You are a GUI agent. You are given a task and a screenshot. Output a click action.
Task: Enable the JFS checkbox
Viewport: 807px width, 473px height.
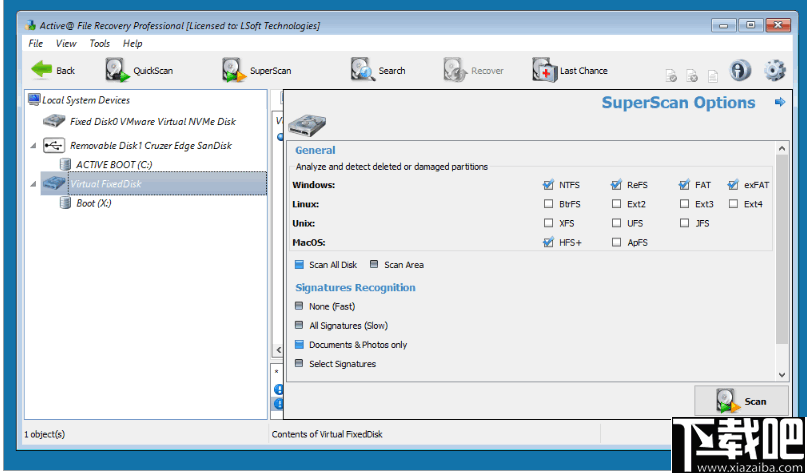684,223
